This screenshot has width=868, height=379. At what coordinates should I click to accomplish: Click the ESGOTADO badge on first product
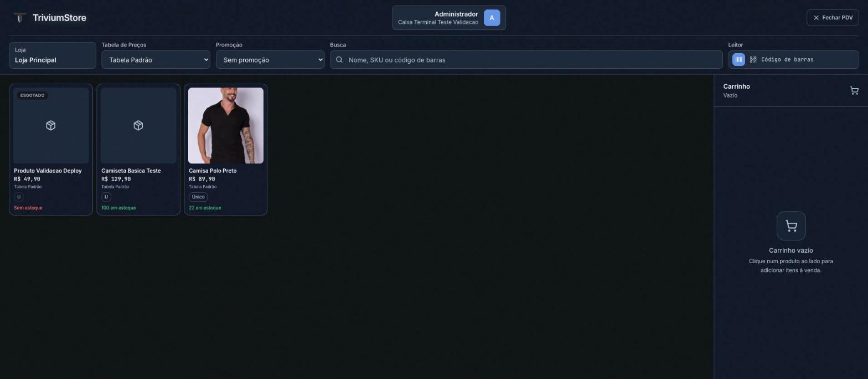[x=32, y=95]
